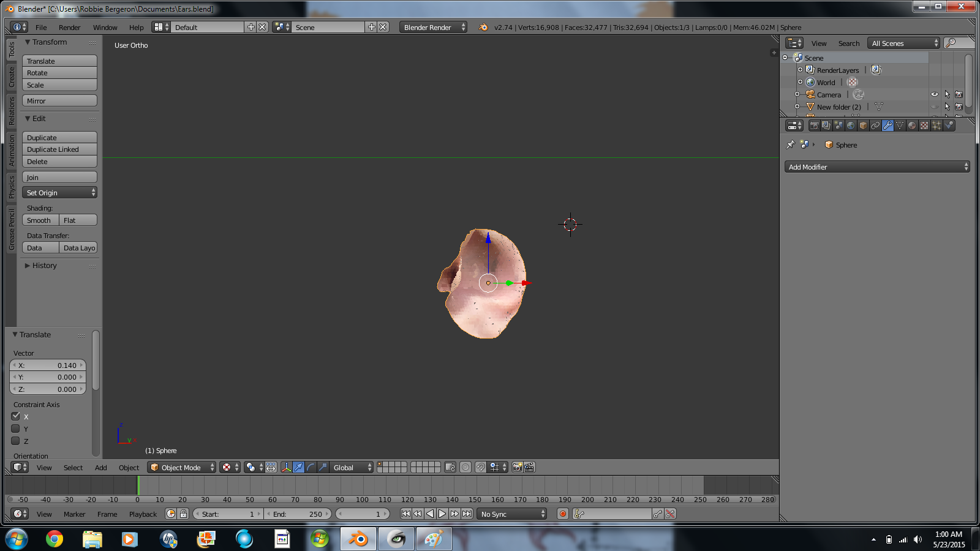The height and width of the screenshot is (551, 980).
Task: Open Render Layers properties tab
Action: [826, 126]
